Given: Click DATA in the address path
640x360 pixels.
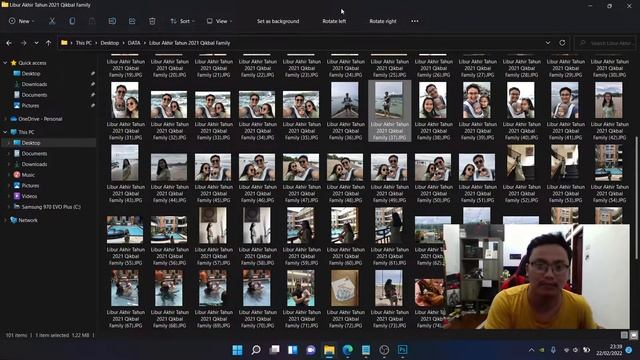Looking at the screenshot, I should pyautogui.click(x=134, y=43).
